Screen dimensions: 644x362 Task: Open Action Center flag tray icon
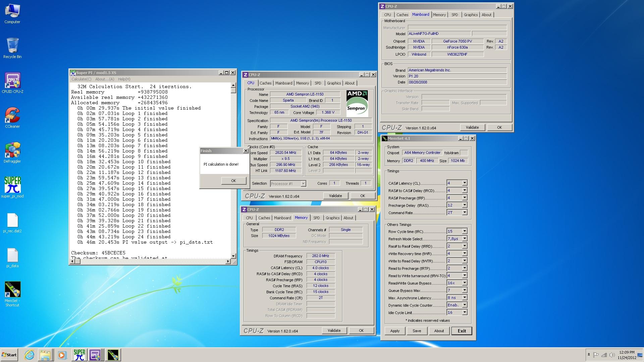pos(596,355)
